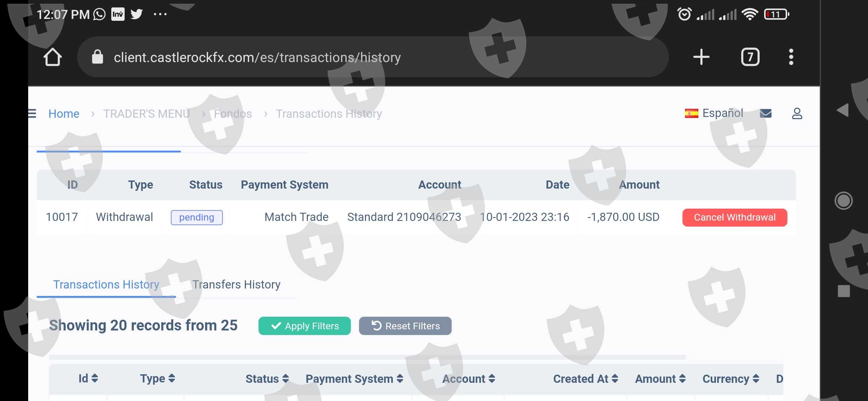Viewport: 868px width, 401px height.
Task: Go to the Home breadcrumb link
Action: (64, 114)
